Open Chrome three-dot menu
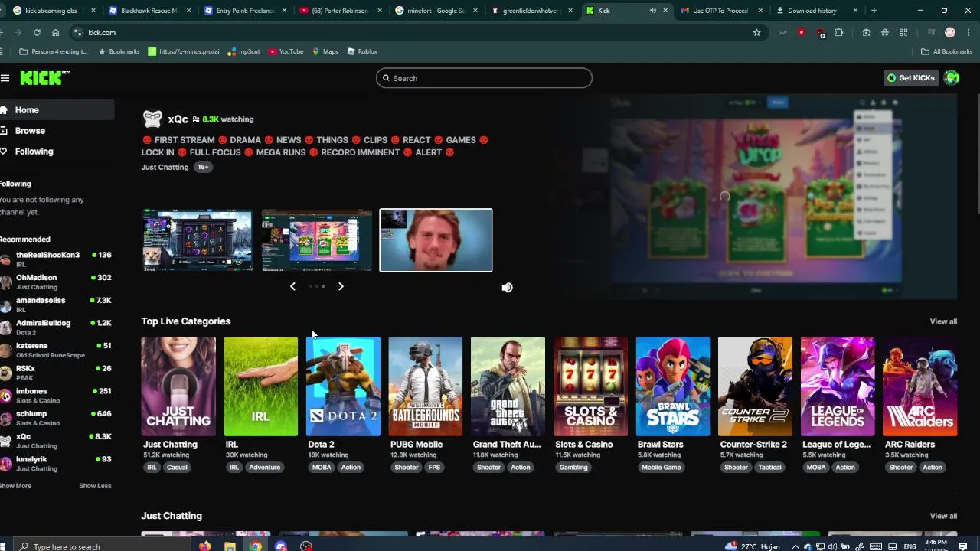 click(x=967, y=32)
